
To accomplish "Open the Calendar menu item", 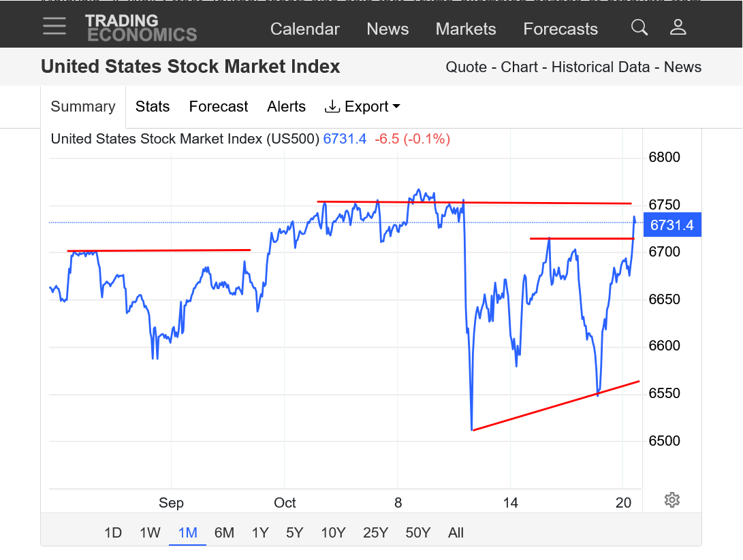I will pyautogui.click(x=304, y=29).
